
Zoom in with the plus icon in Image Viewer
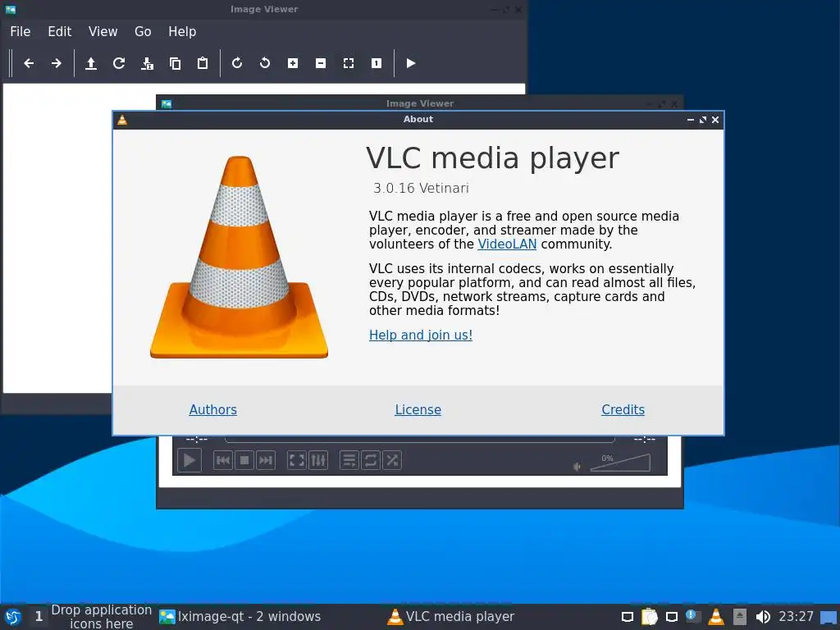[293, 63]
